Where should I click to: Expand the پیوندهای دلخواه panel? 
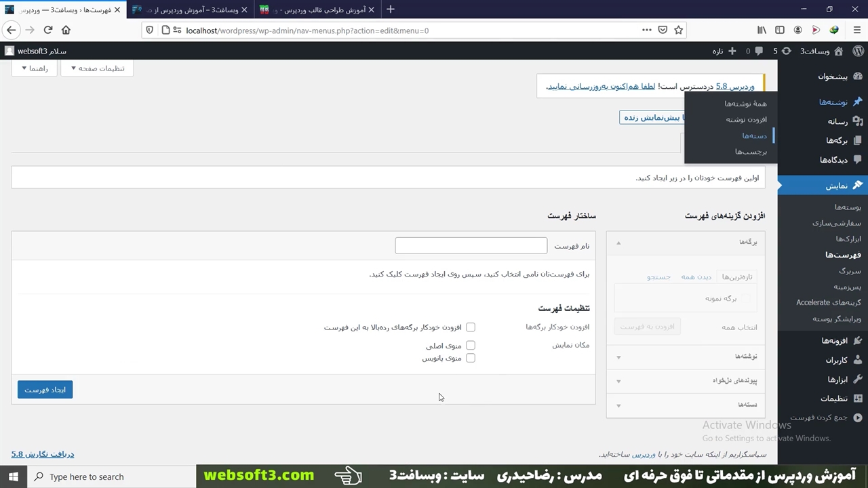coord(686,381)
